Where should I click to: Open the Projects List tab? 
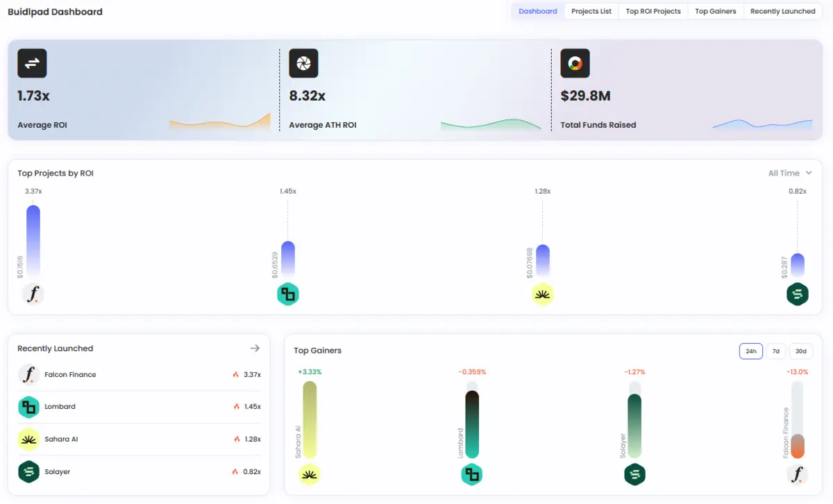pos(591,12)
